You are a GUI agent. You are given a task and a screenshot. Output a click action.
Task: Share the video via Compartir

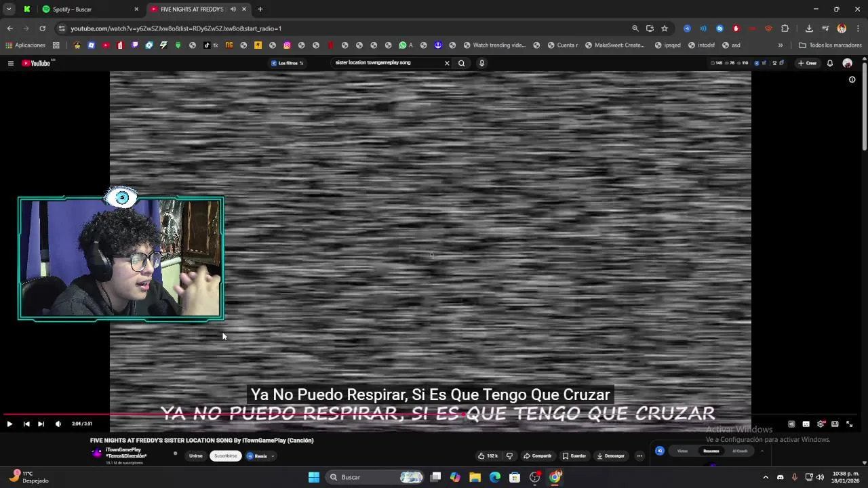(537, 456)
